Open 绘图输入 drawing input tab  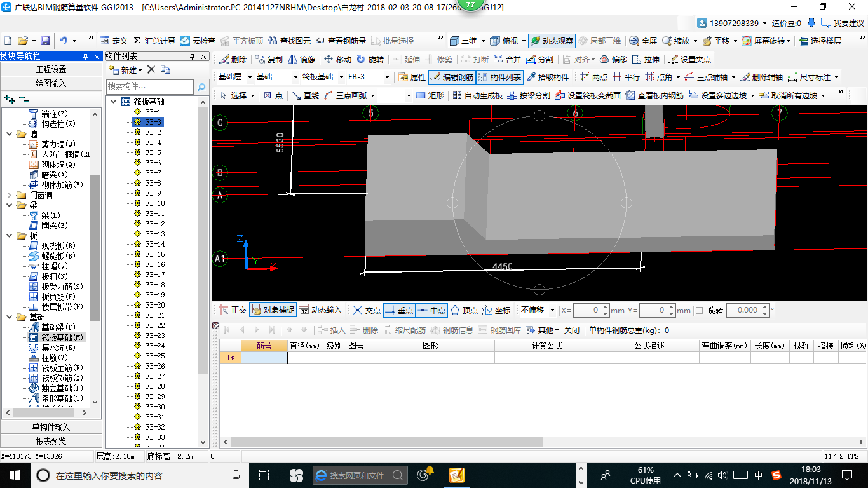pos(51,83)
